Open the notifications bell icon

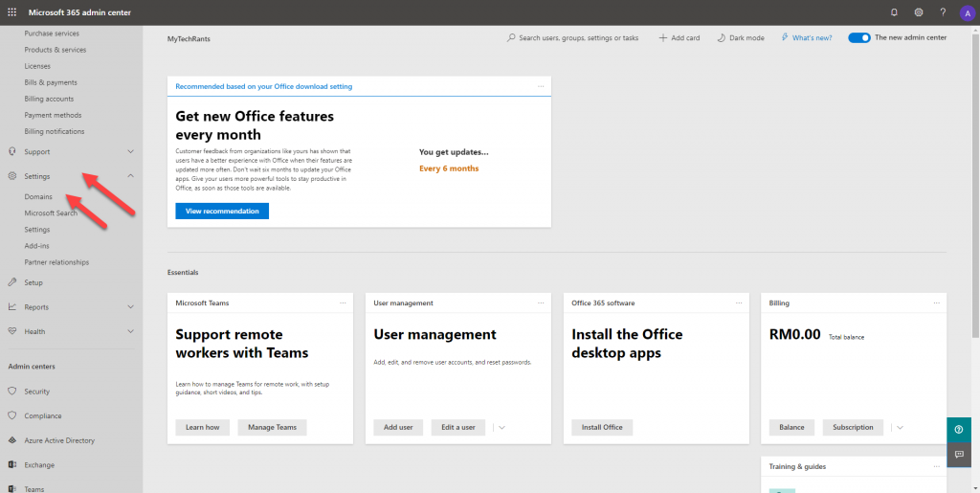[x=894, y=12]
